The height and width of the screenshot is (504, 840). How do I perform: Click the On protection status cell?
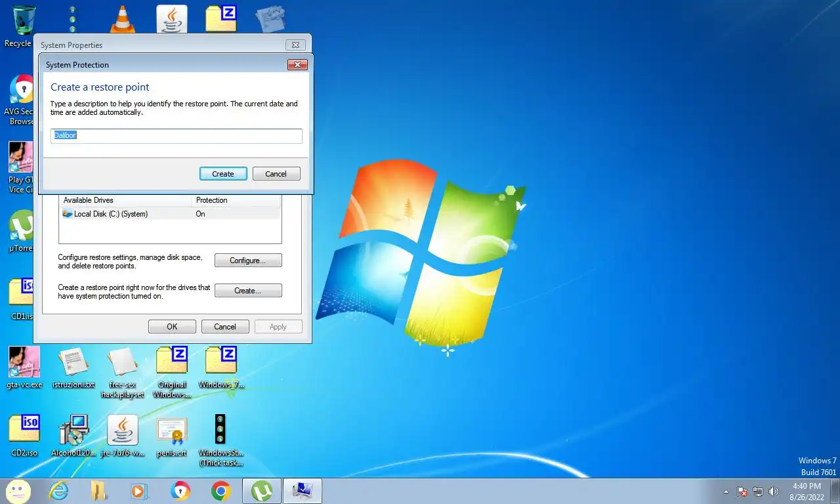click(x=200, y=214)
